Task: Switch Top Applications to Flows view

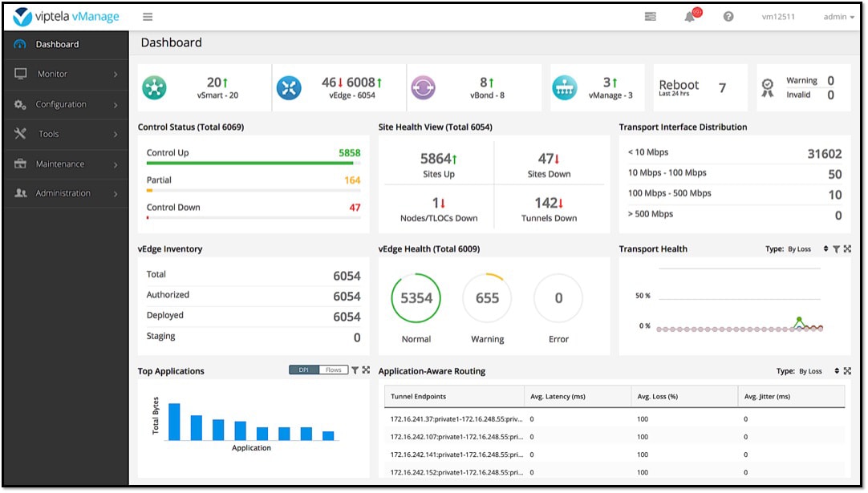Action: click(x=333, y=370)
